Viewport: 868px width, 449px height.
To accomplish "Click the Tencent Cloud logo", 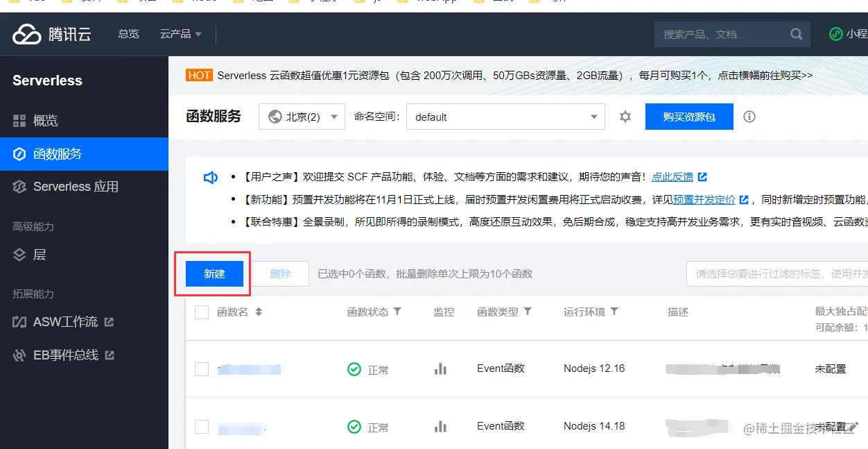I will [x=52, y=34].
